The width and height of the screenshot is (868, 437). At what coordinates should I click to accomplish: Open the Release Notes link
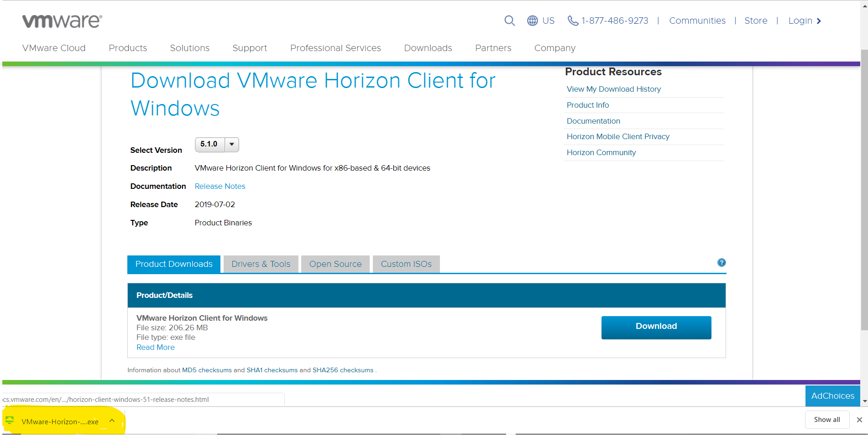(220, 186)
